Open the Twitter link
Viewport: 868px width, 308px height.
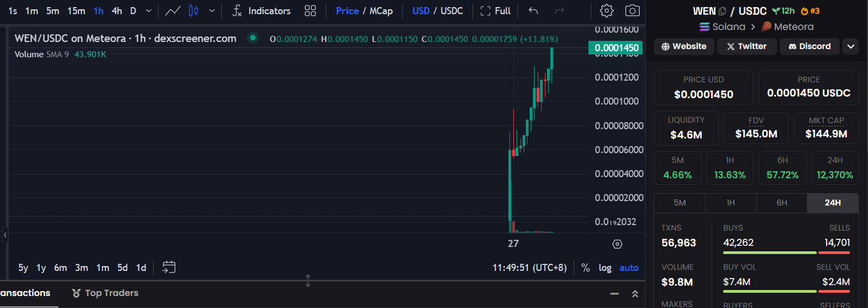(746, 47)
